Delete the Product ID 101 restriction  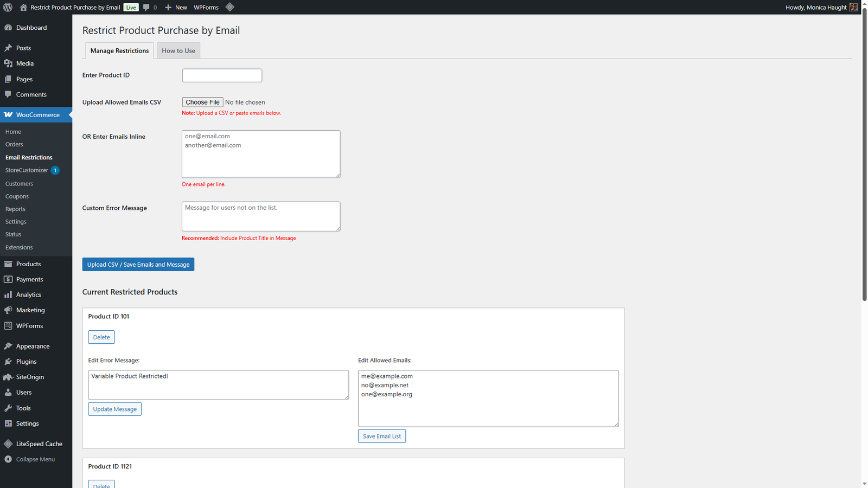[x=101, y=337]
